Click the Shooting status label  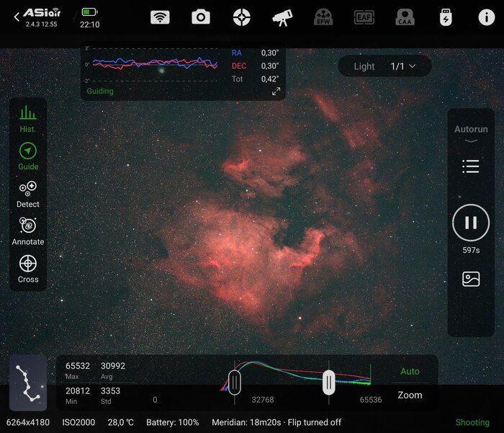tap(472, 422)
